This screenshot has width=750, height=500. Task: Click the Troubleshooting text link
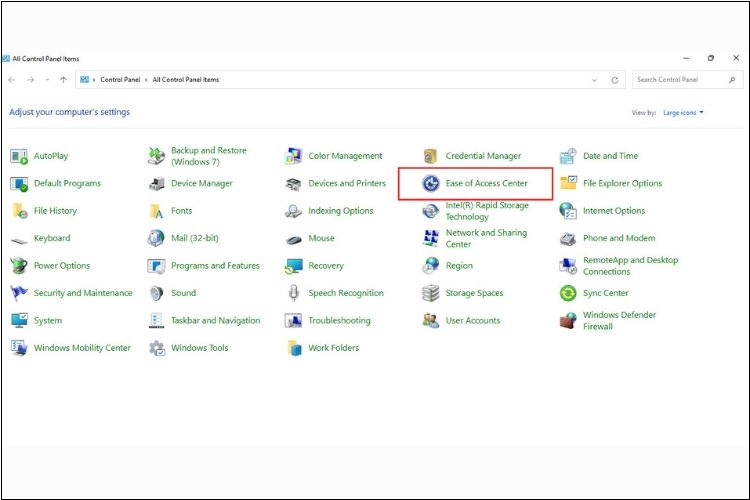(x=339, y=321)
